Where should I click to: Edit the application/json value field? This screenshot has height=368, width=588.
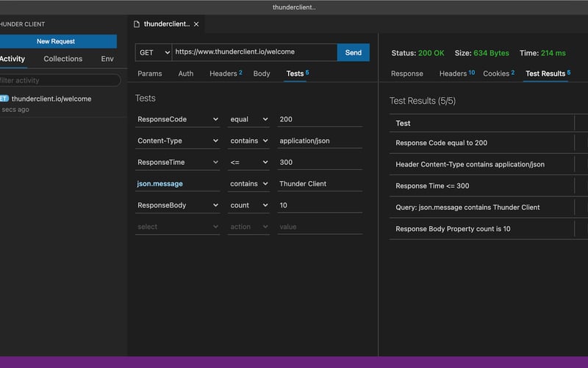pyautogui.click(x=320, y=141)
